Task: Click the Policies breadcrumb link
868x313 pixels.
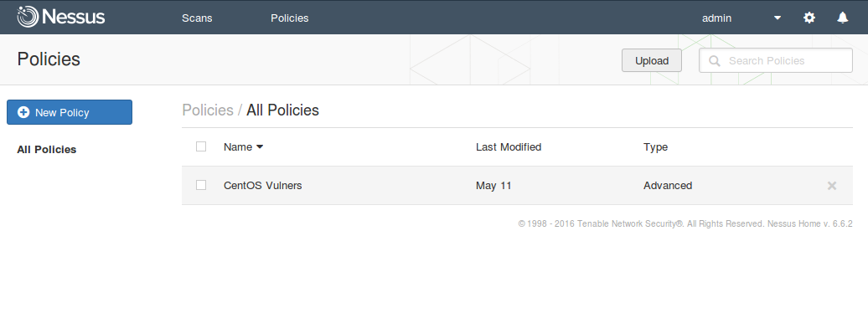Action: (x=208, y=110)
